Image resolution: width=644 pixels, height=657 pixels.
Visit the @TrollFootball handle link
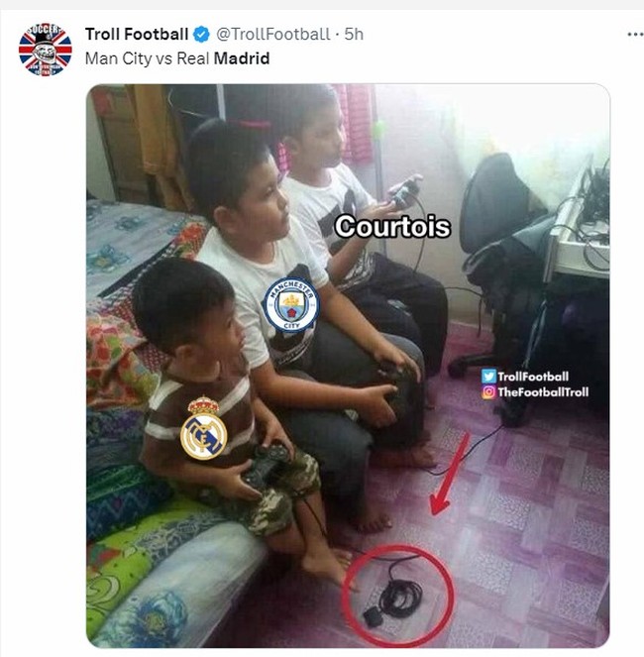pyautogui.click(x=273, y=35)
